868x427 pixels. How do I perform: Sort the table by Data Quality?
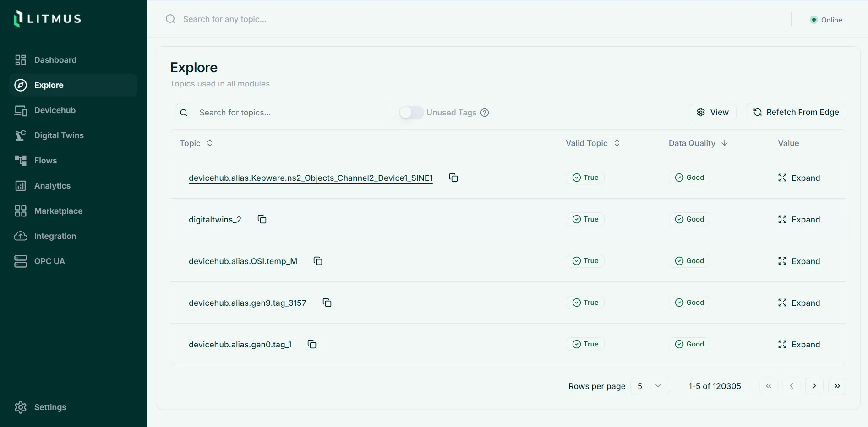(x=699, y=143)
